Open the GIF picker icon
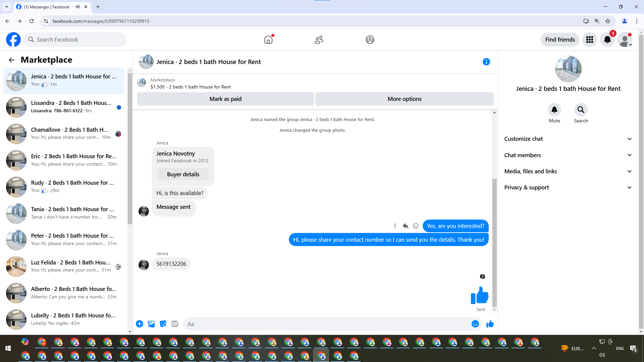Screen dimensions: 644x362 click(174, 324)
